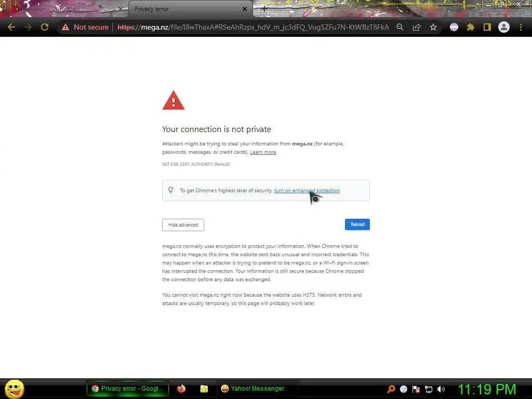Open the smiley start button in taskbar
The image size is (532, 399).
pyautogui.click(x=14, y=389)
